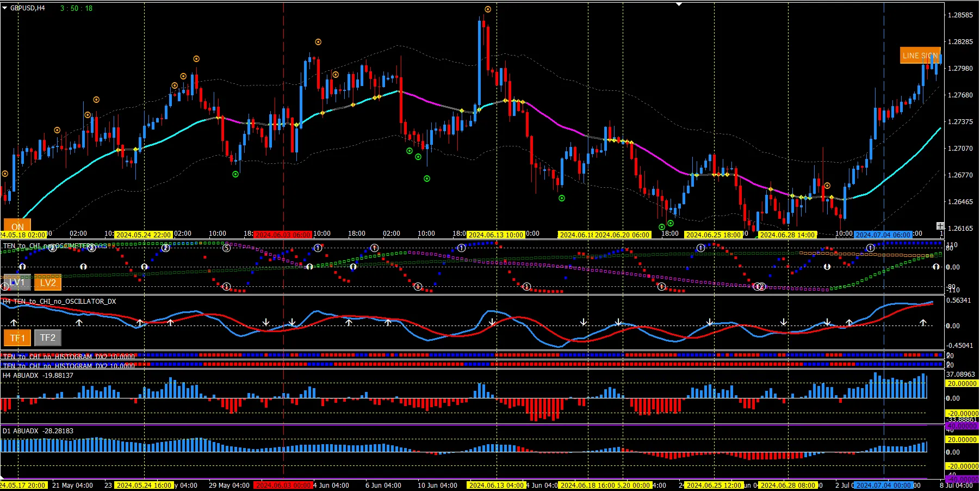Select the 2024.07.04 06:00 blue time label
The width and height of the screenshot is (980, 491).
(x=883, y=235)
